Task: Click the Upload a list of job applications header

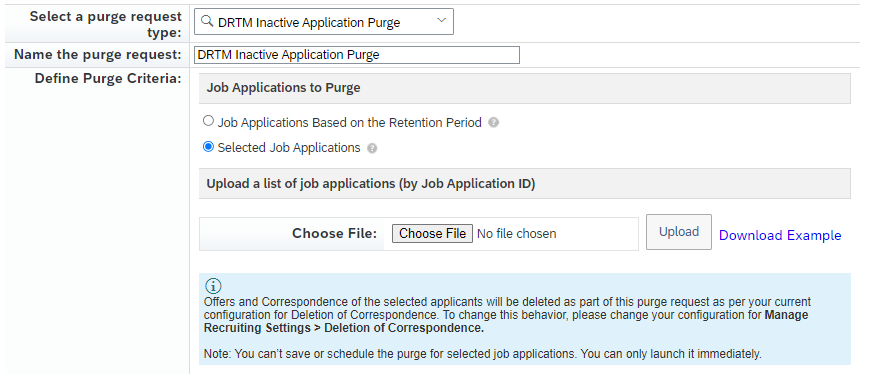Action: [524, 183]
